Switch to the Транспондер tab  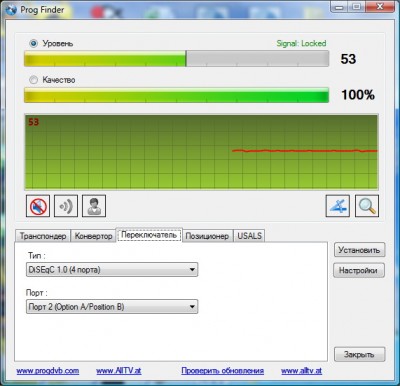[43, 236]
